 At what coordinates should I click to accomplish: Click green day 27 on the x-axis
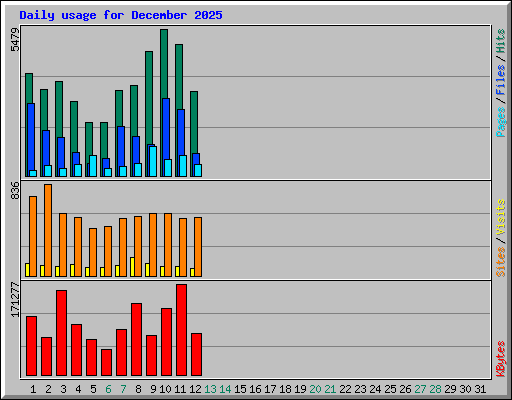tap(420, 389)
